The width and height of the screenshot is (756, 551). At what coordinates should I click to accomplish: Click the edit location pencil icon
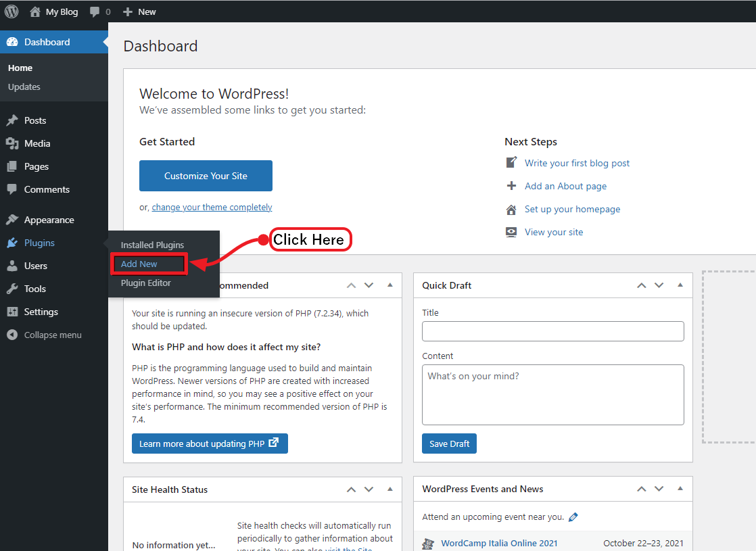pyautogui.click(x=573, y=517)
